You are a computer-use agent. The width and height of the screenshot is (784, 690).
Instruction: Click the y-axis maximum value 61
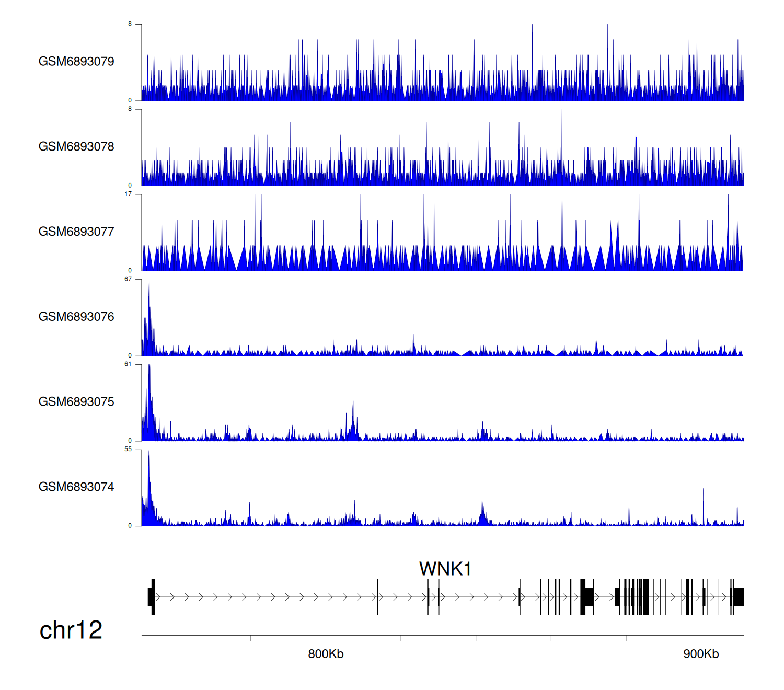[128, 364]
